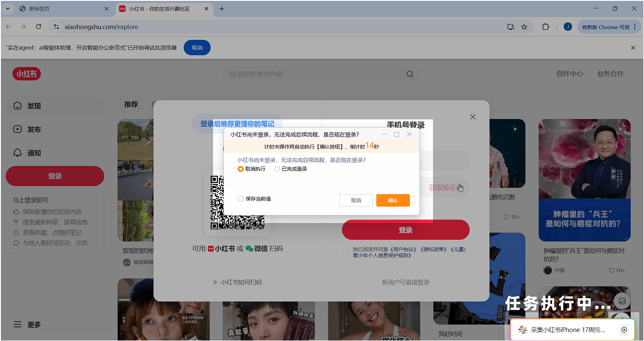644x341 pixels.
Task: Open the 《隐私政策》 link
Action: (433, 249)
